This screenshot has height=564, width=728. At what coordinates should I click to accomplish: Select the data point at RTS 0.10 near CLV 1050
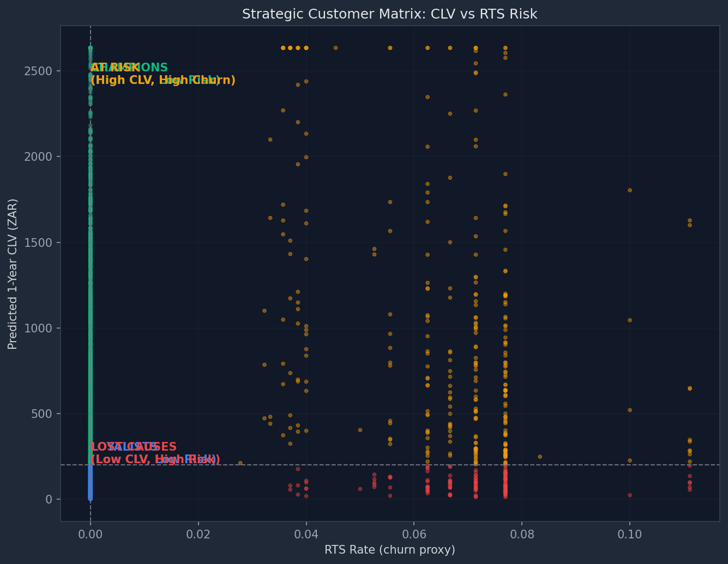pos(630,320)
